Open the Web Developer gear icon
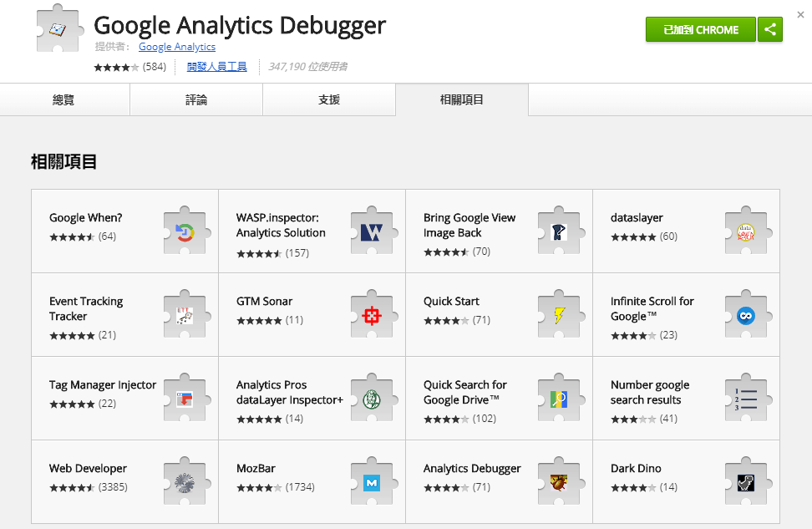This screenshot has height=529, width=812. pyautogui.click(x=186, y=482)
